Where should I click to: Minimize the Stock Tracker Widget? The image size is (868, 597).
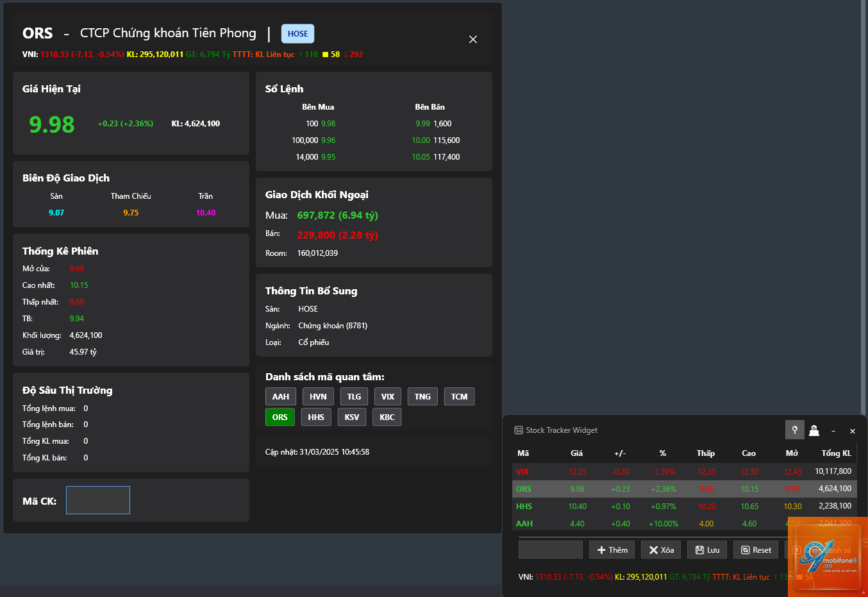point(833,431)
